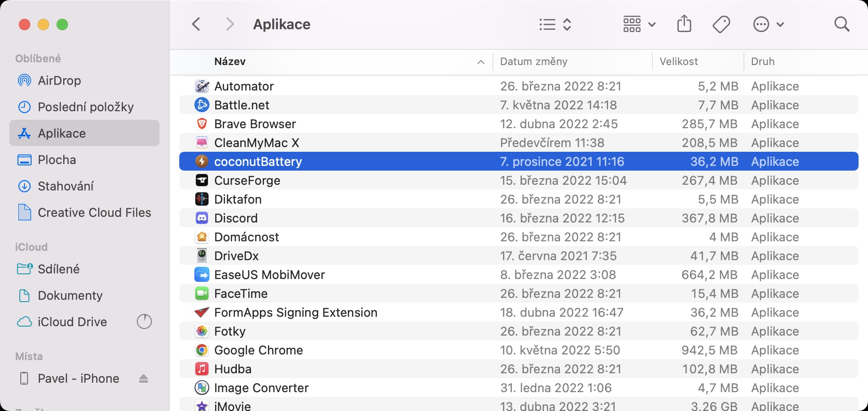Sort by the Název column header
868x411 pixels.
[230, 62]
